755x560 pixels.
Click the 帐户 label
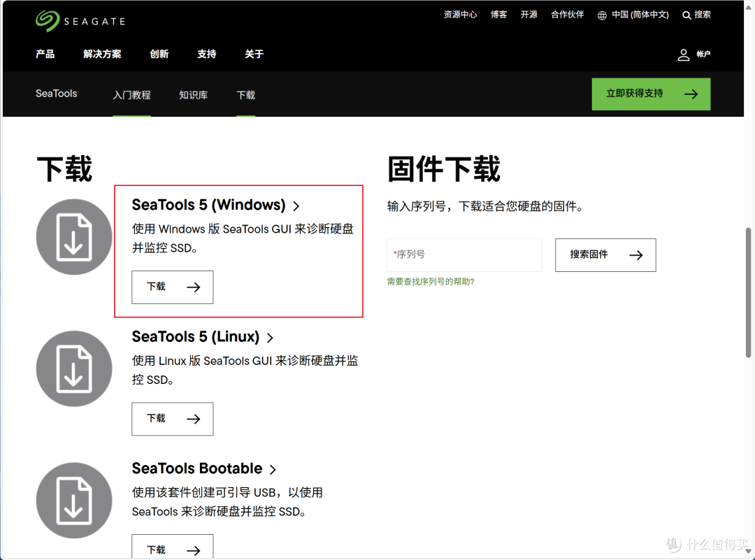point(703,54)
